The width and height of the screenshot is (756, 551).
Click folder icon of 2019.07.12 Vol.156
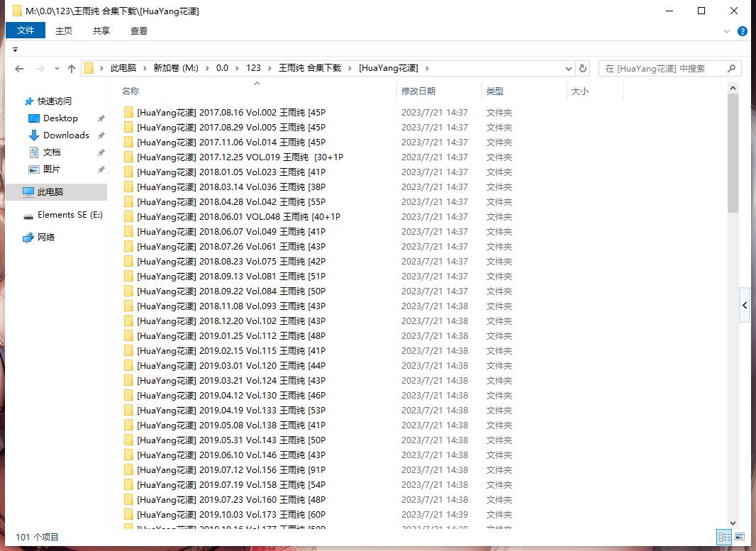[129, 470]
